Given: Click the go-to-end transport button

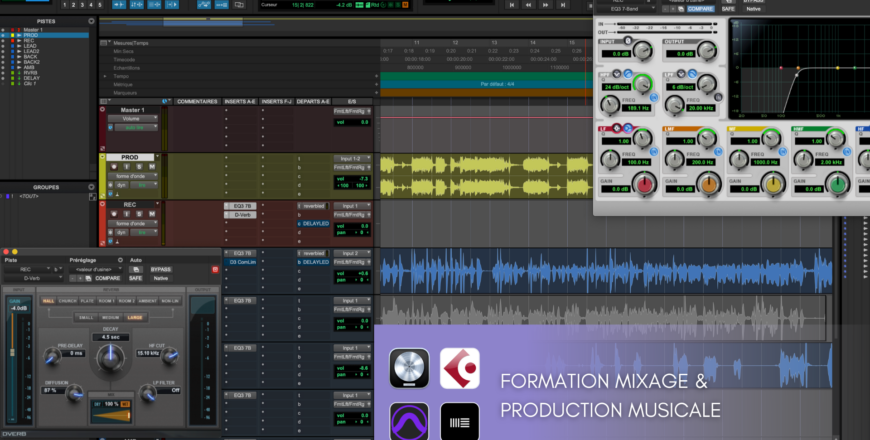Looking at the screenshot, I should pyautogui.click(x=563, y=5).
